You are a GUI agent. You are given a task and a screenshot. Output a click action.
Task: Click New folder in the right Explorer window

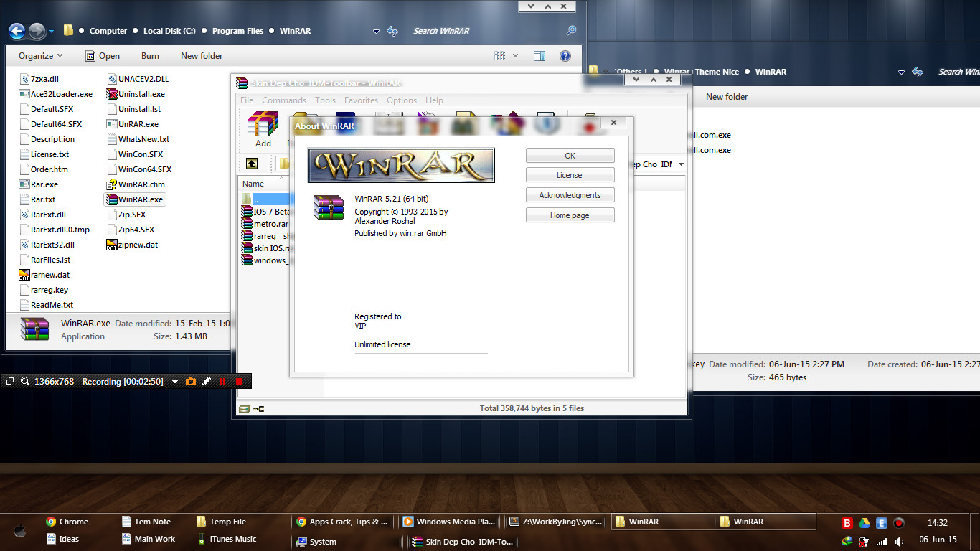pyautogui.click(x=727, y=97)
